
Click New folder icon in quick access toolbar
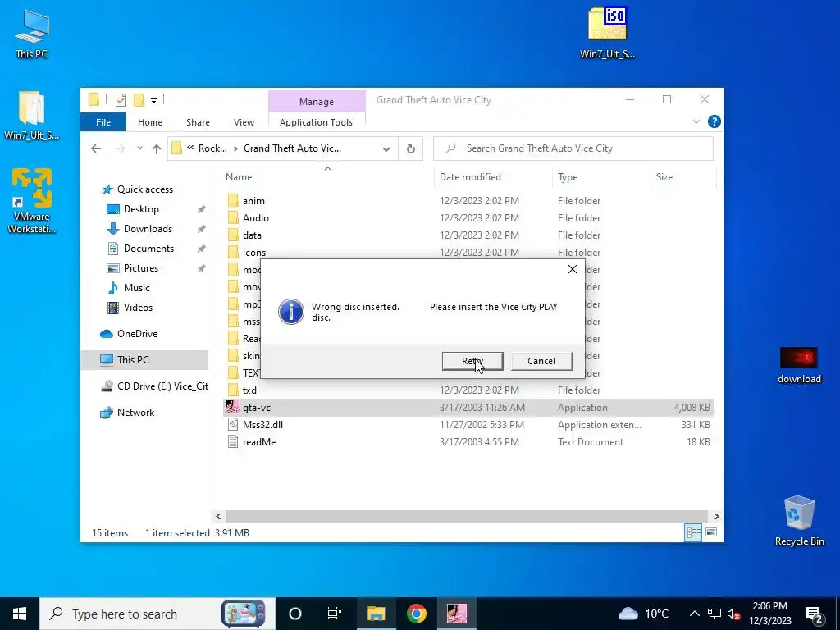(x=139, y=99)
